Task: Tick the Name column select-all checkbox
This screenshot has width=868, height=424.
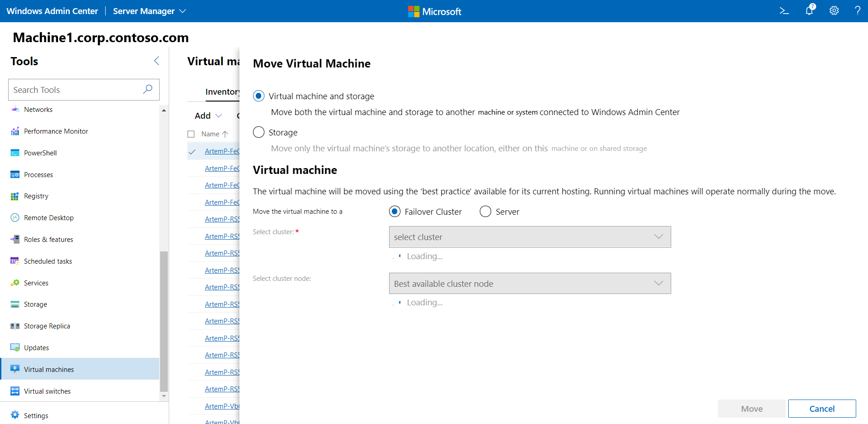Action: [x=191, y=134]
